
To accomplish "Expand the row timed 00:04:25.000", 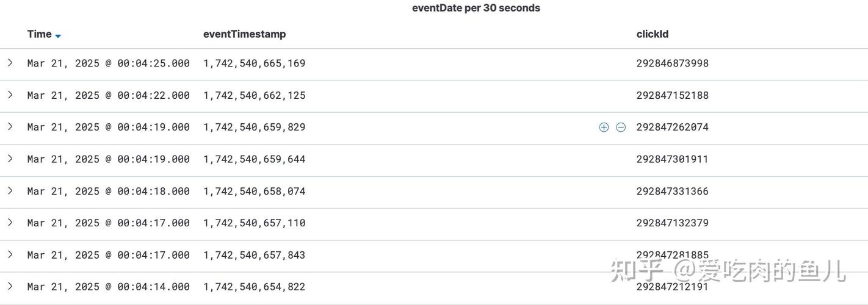I will 10,63.
